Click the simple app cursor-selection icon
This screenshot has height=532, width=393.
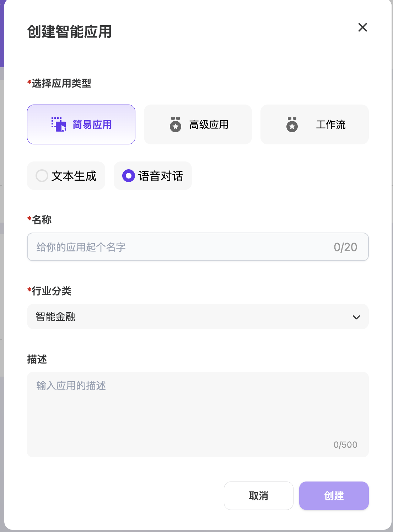pyautogui.click(x=59, y=124)
